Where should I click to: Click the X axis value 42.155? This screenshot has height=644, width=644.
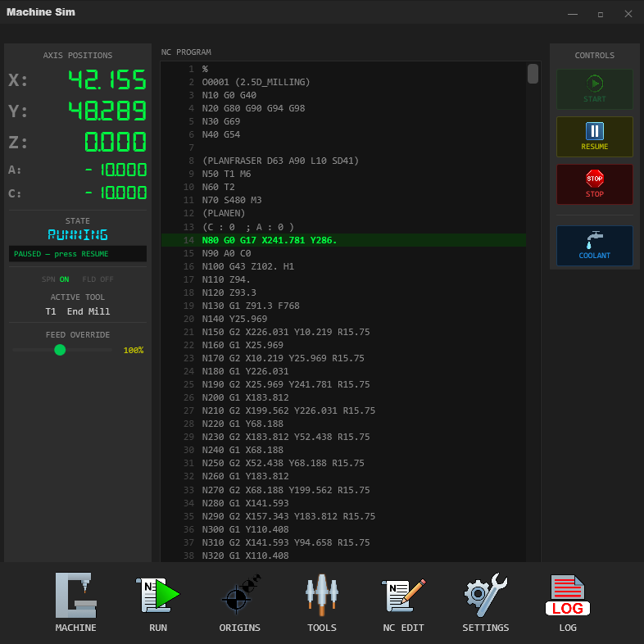click(107, 79)
